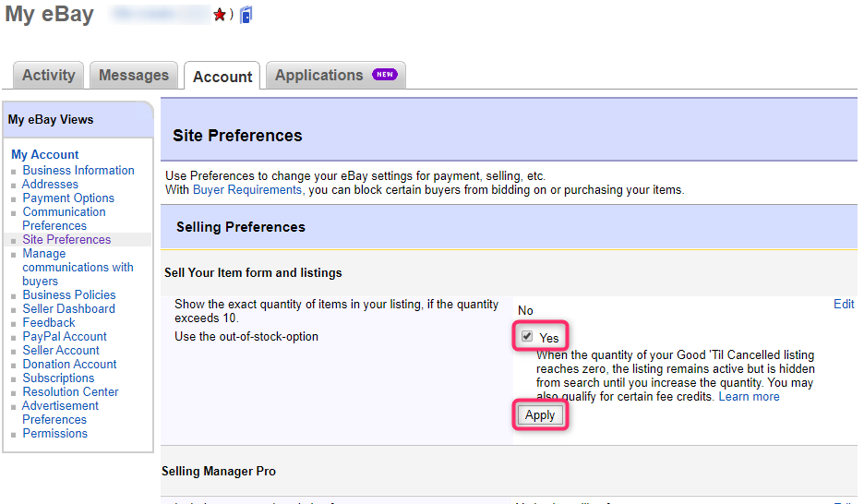Viewport: 864px width, 504px height.
Task: Click Learn more about out-of-stock option
Action: click(x=749, y=397)
